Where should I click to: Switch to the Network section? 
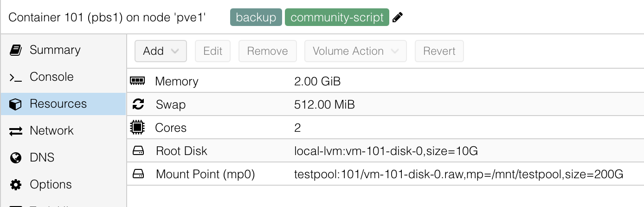click(x=51, y=131)
